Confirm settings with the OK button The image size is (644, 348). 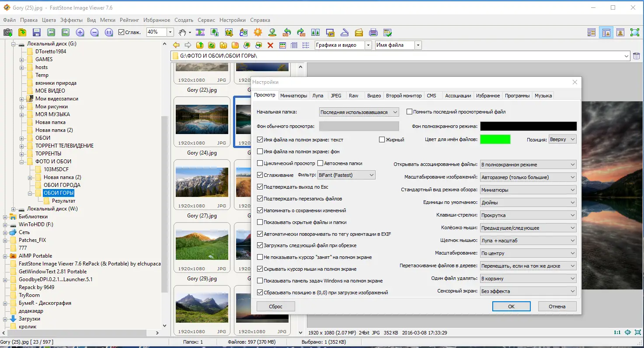pos(511,306)
